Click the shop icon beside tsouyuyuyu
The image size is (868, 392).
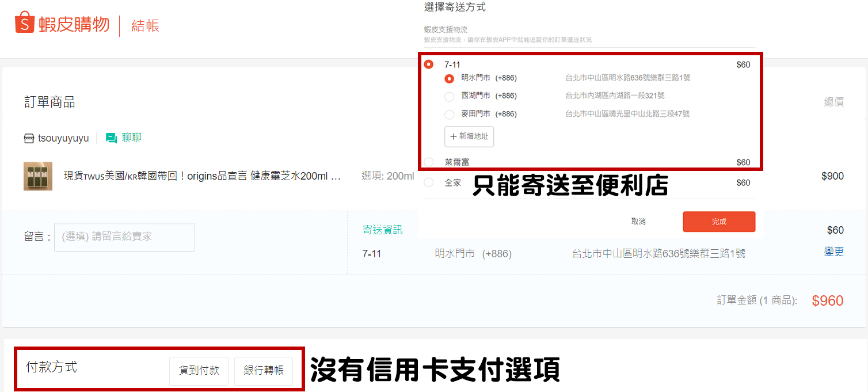29,138
